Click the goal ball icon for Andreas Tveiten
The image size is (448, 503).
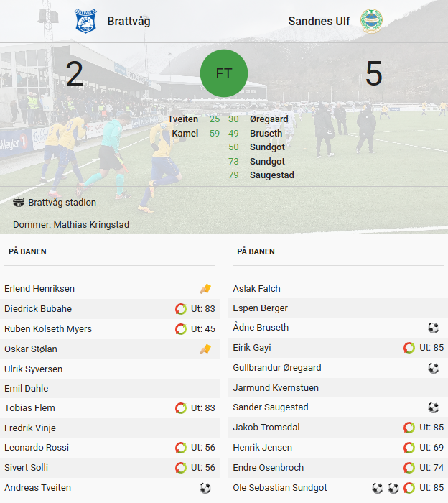click(205, 488)
